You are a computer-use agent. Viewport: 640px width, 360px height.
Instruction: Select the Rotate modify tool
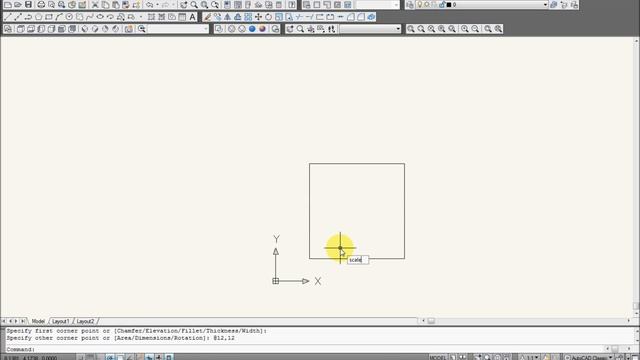pos(268,17)
